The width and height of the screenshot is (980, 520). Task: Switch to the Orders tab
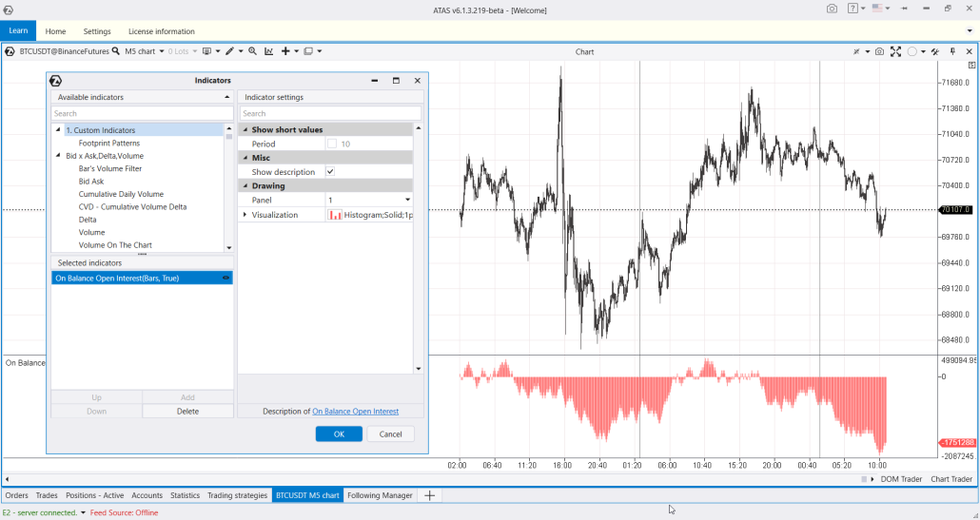17,495
